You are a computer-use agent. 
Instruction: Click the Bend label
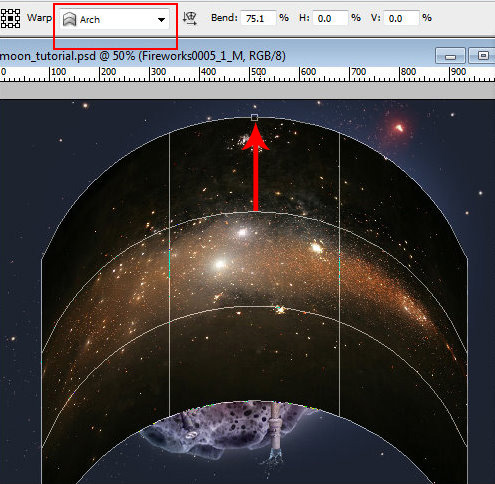click(x=224, y=18)
